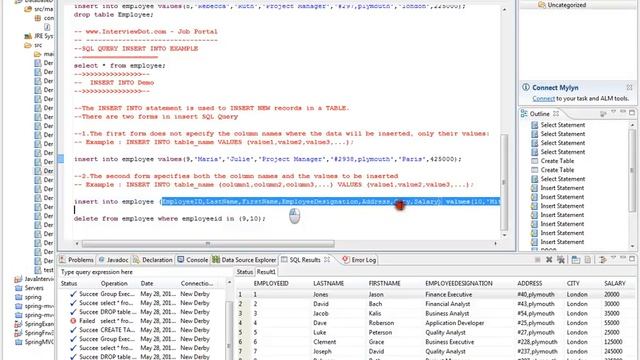Click the drop table Employee line
This screenshot has width=640, height=360.
click(113, 15)
